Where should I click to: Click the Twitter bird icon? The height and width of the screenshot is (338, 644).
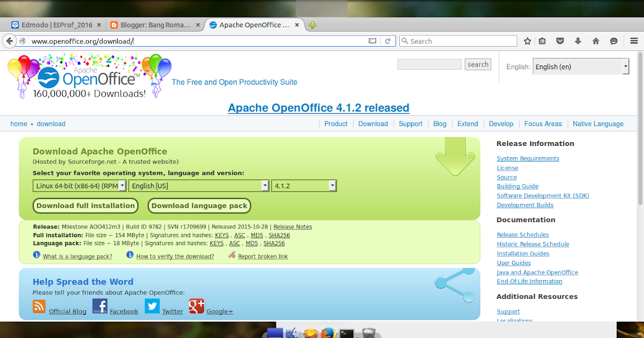pos(152,306)
